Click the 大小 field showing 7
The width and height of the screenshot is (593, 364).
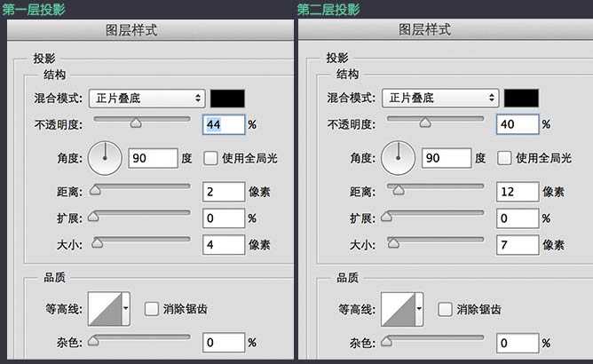518,244
